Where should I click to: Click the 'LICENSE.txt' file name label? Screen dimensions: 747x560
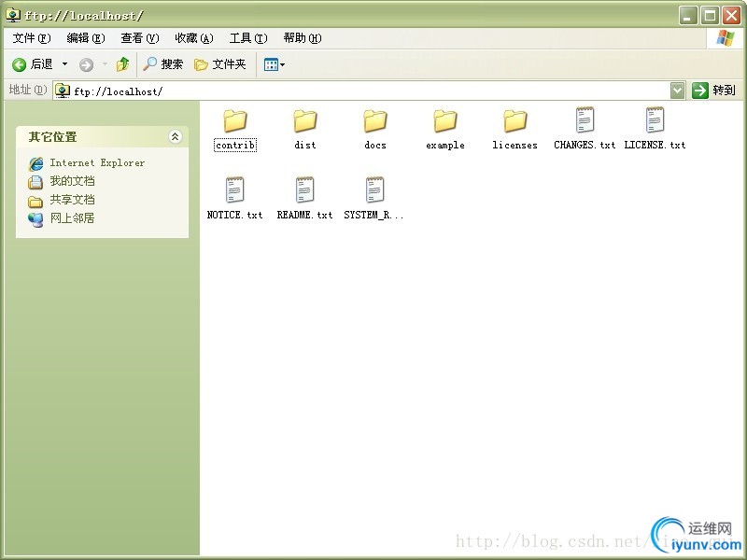click(655, 146)
